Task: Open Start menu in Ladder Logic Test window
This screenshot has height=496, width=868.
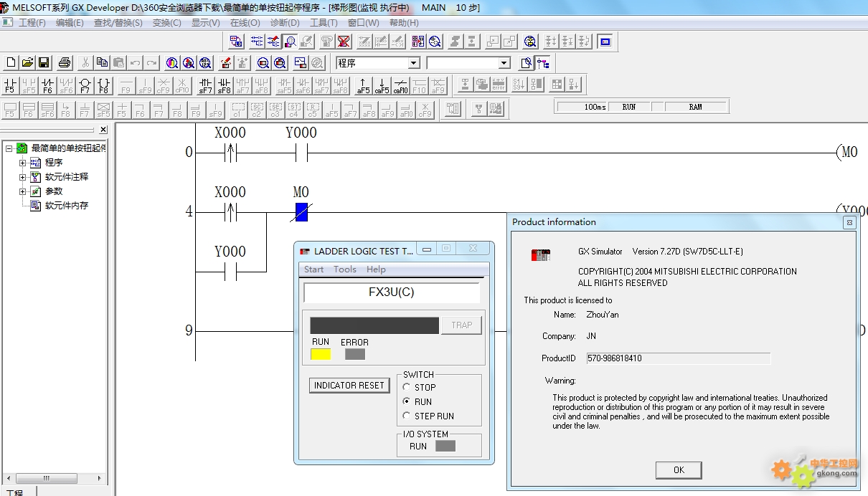Action: tap(314, 270)
